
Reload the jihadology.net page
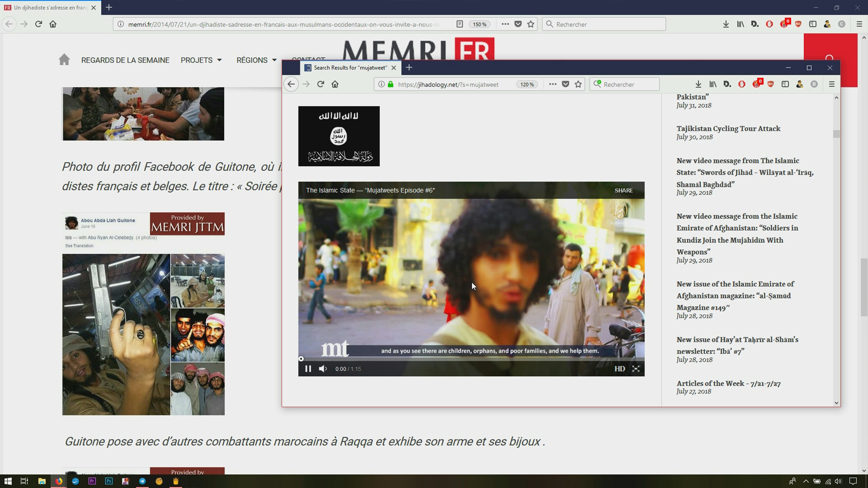(320, 84)
